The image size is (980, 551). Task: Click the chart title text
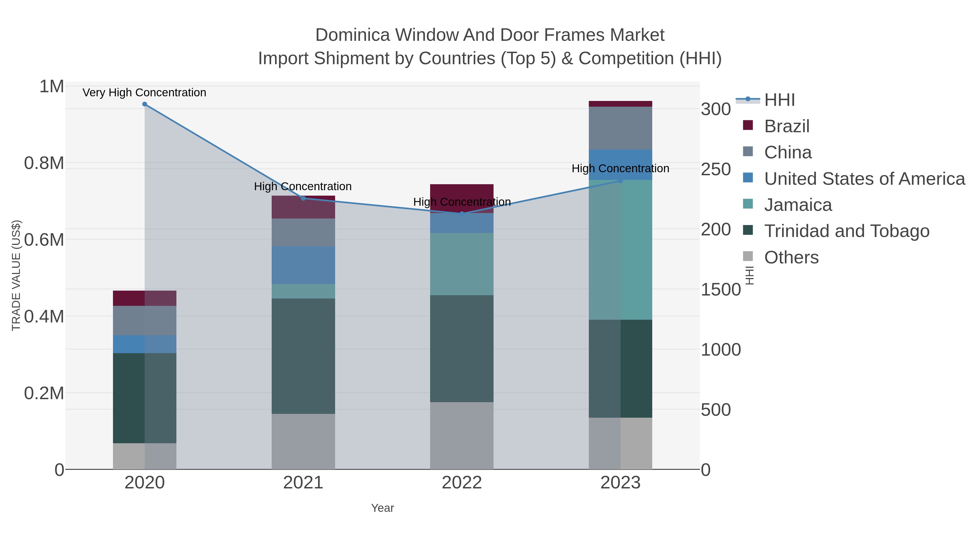click(x=490, y=46)
